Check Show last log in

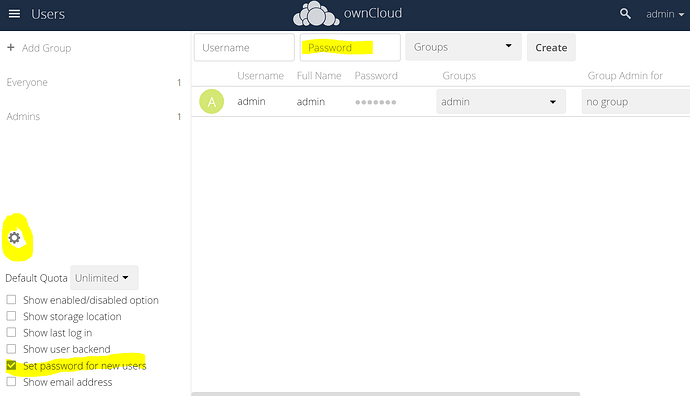[11, 332]
